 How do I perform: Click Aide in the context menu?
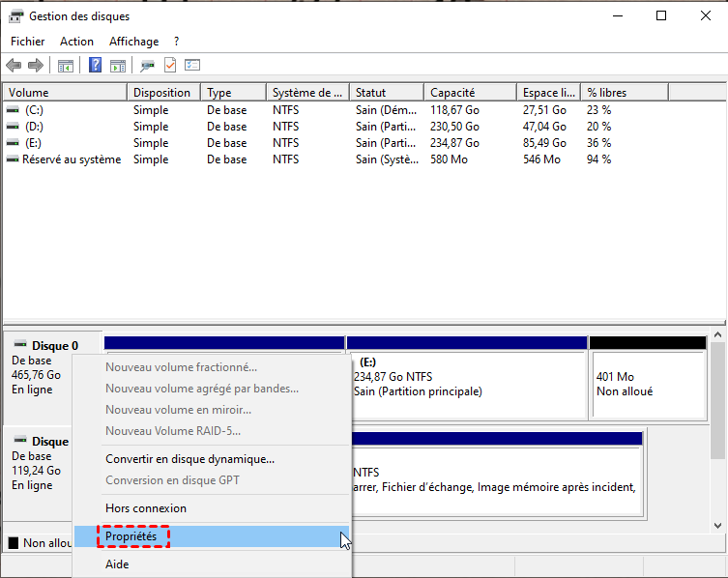tap(117, 564)
